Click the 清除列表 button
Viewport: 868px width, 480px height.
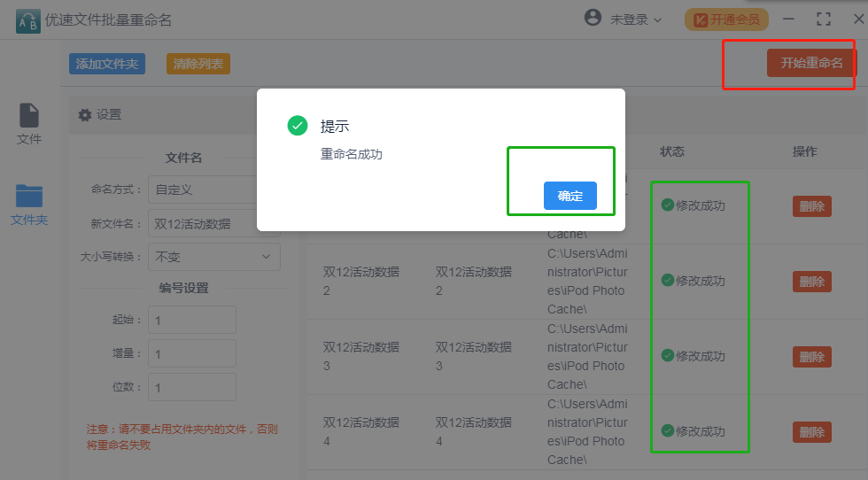[x=198, y=64]
